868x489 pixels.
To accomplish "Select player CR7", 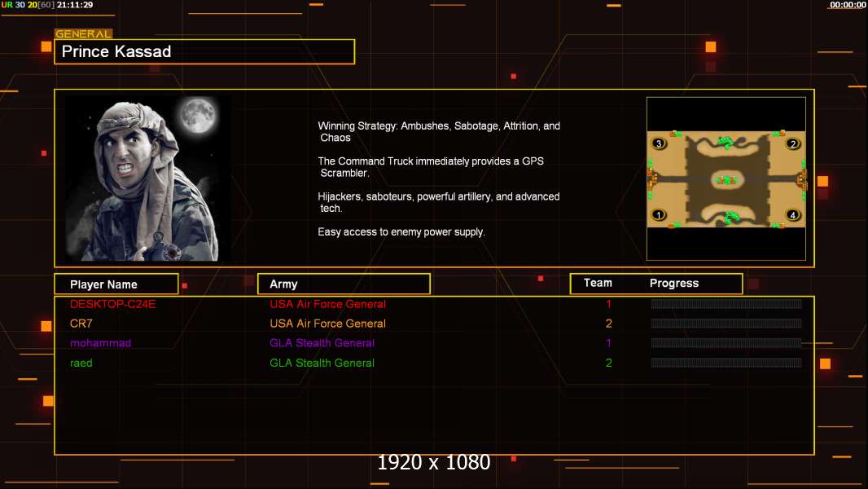I will tap(81, 324).
